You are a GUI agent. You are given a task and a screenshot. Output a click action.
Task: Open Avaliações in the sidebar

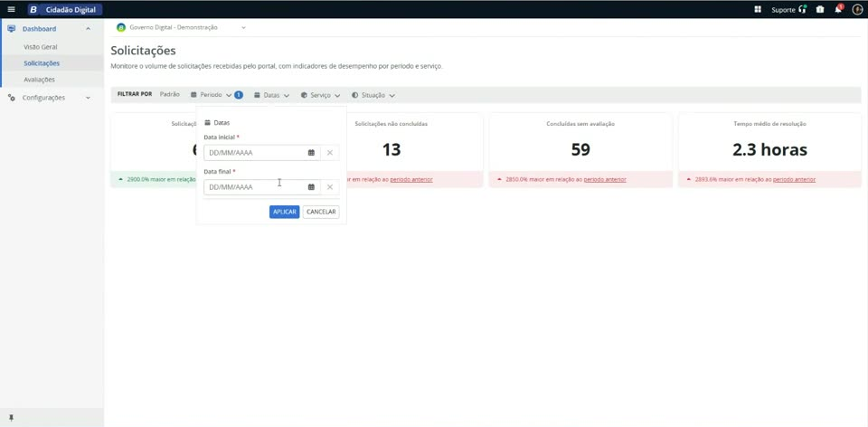[39, 80]
